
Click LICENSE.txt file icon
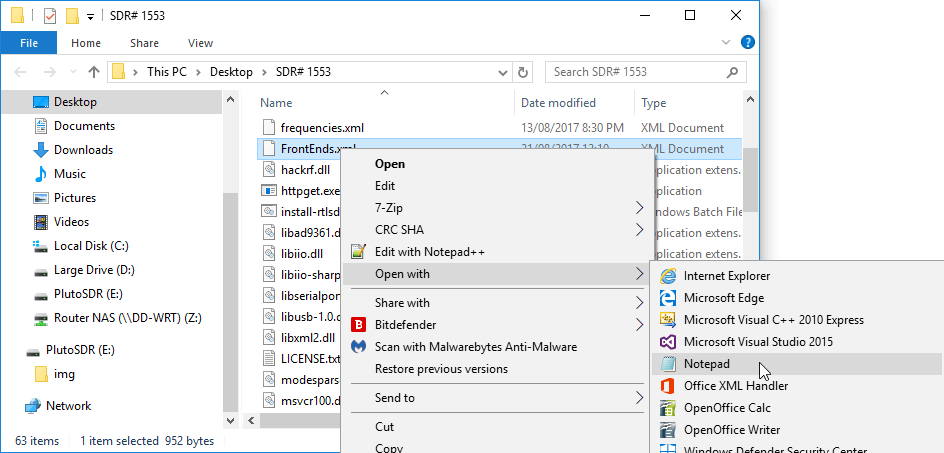(269, 359)
